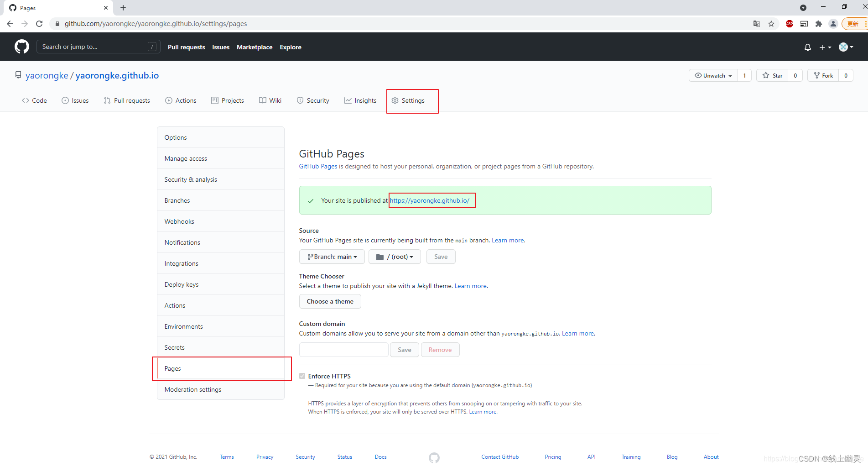Select Pages in settings sidebar

point(221,368)
